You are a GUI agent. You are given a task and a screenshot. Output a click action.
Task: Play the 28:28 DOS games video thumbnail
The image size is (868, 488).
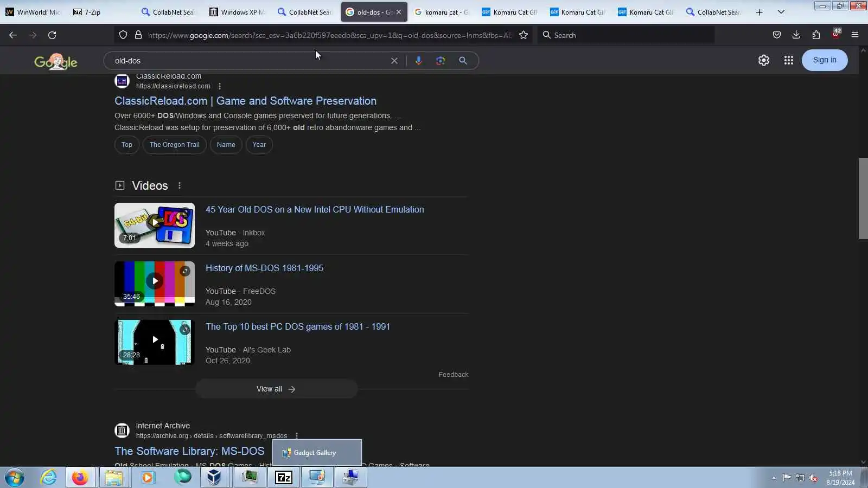pyautogui.click(x=155, y=343)
